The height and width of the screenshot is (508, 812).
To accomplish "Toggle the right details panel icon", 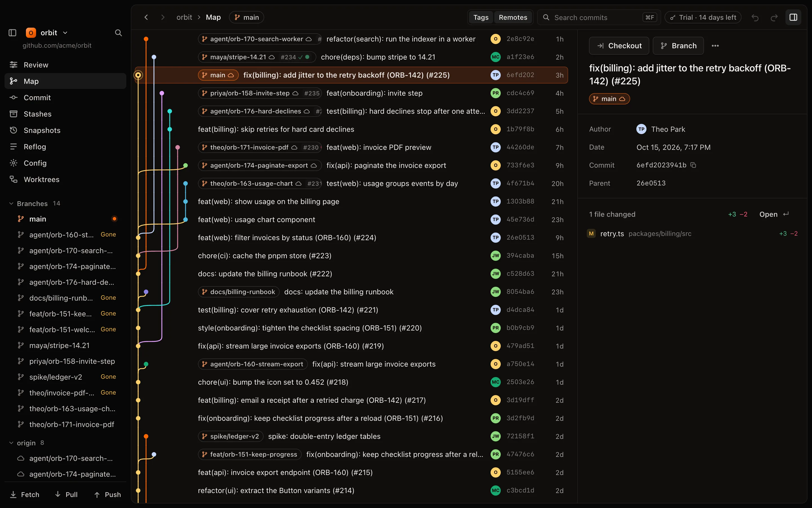I will click(793, 17).
